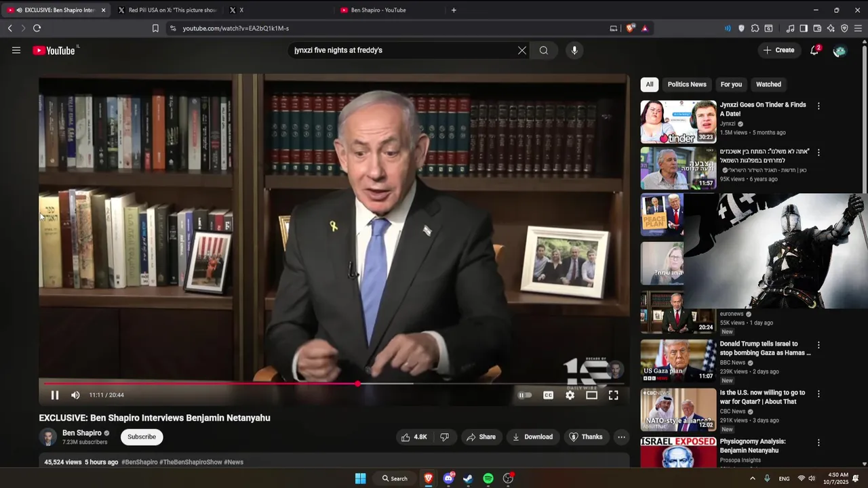Select the Politics News chip
Image resolution: width=868 pixels, height=488 pixels.
(x=687, y=84)
